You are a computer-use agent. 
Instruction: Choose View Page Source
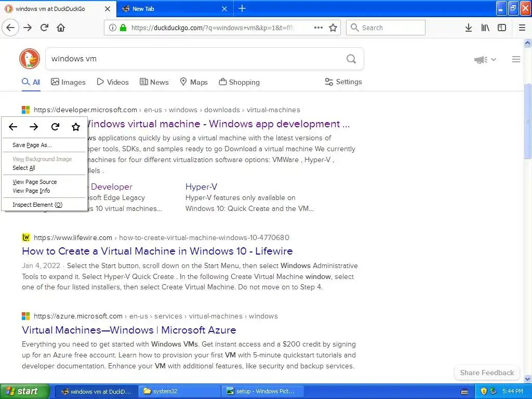45,182
